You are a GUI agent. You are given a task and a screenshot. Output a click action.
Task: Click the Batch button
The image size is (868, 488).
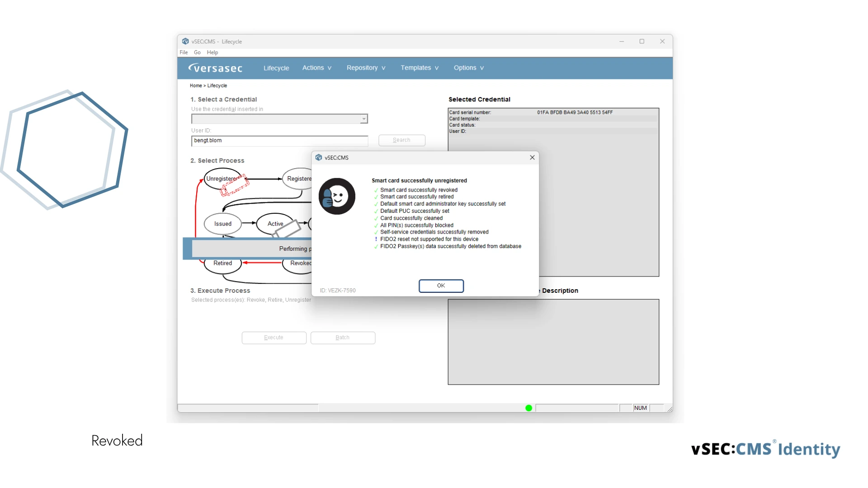(343, 338)
